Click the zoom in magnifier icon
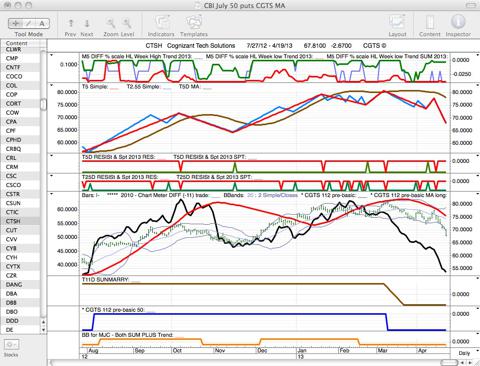The image size is (480, 366). (127, 23)
